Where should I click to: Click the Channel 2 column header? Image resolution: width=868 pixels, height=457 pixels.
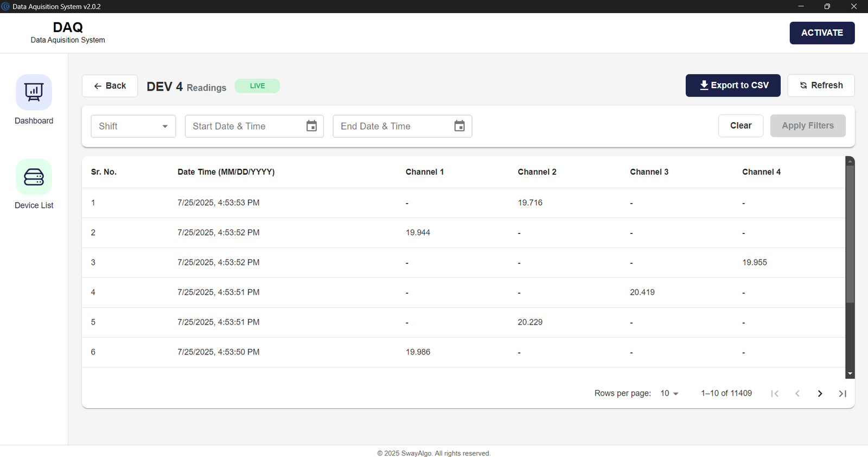[537, 172]
